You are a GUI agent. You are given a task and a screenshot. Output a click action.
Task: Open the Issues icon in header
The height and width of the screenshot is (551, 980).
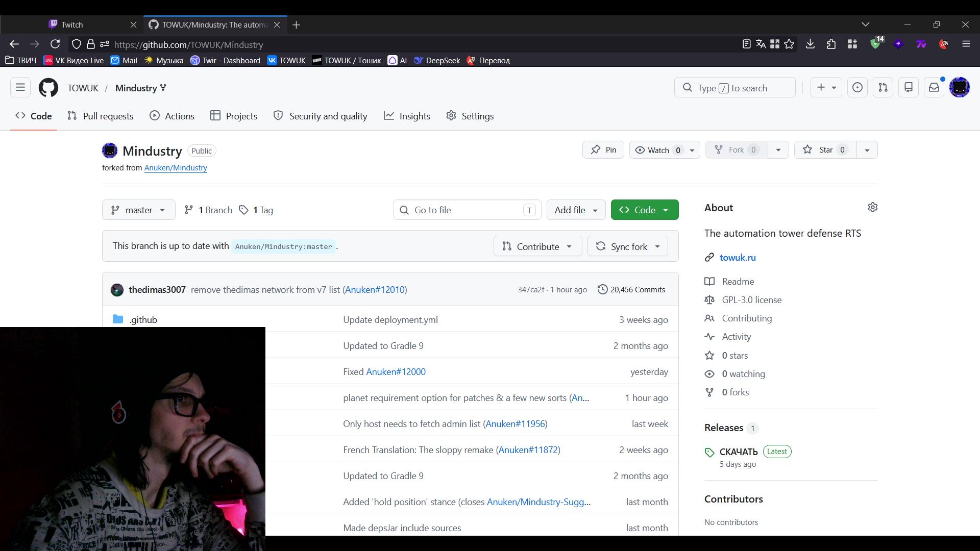(x=857, y=88)
